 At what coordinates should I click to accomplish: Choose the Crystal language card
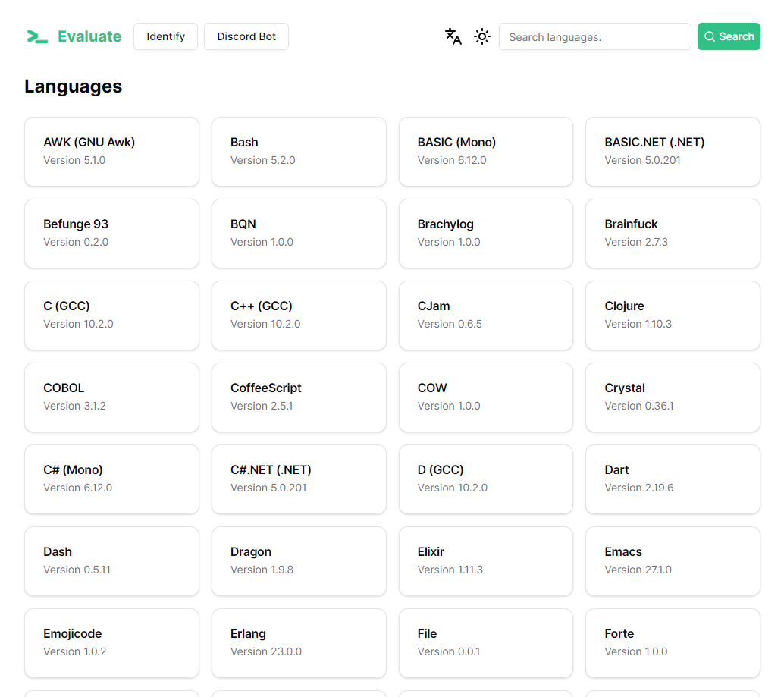(673, 397)
